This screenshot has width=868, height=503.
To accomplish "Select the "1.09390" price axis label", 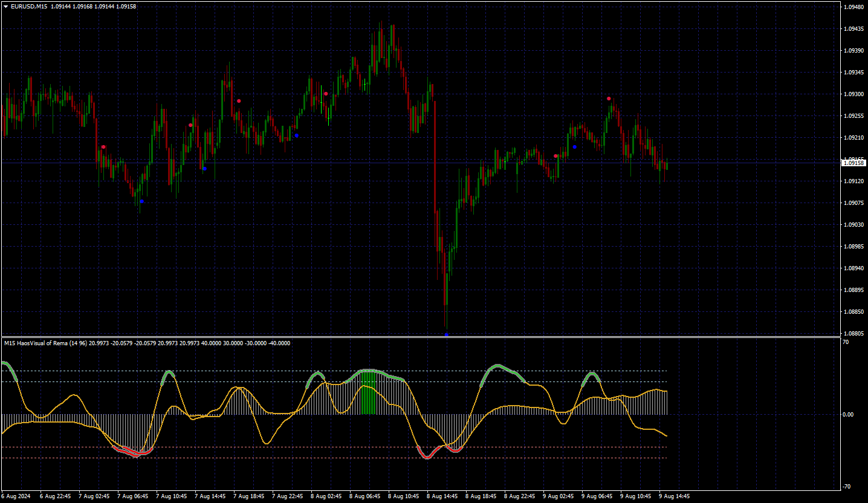I will tap(853, 51).
